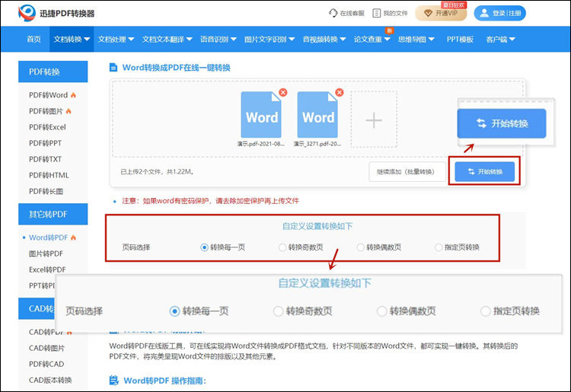This screenshot has width=571, height=392.
Task: Click notepad icon beside Word转PDF 操作指南
Action: pyautogui.click(x=114, y=381)
